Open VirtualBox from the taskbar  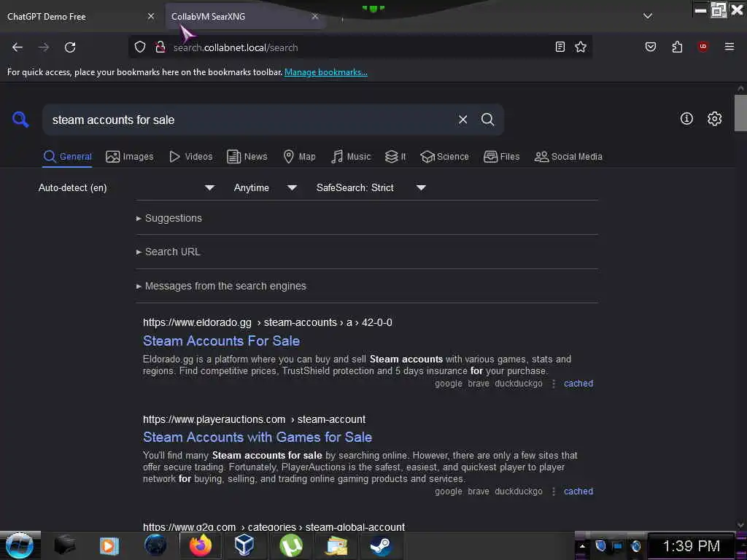tap(244, 545)
